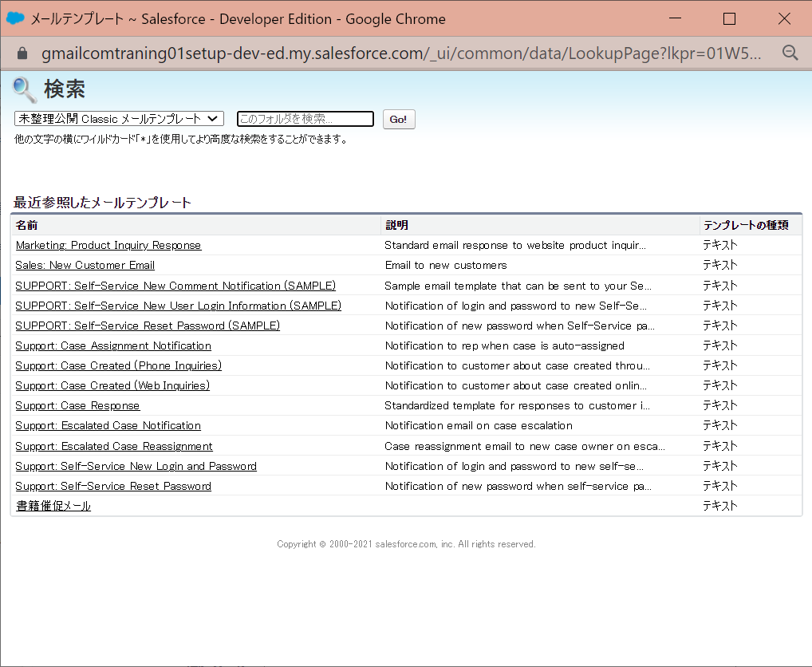Screen dimensions: 812x667
Task: Click the padlock site info icon
Action: (22, 53)
